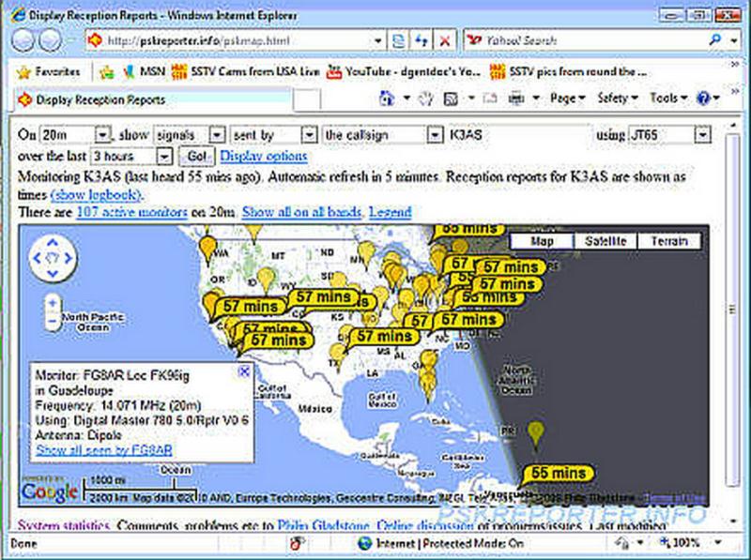Open a new blank tab

[x=307, y=99]
